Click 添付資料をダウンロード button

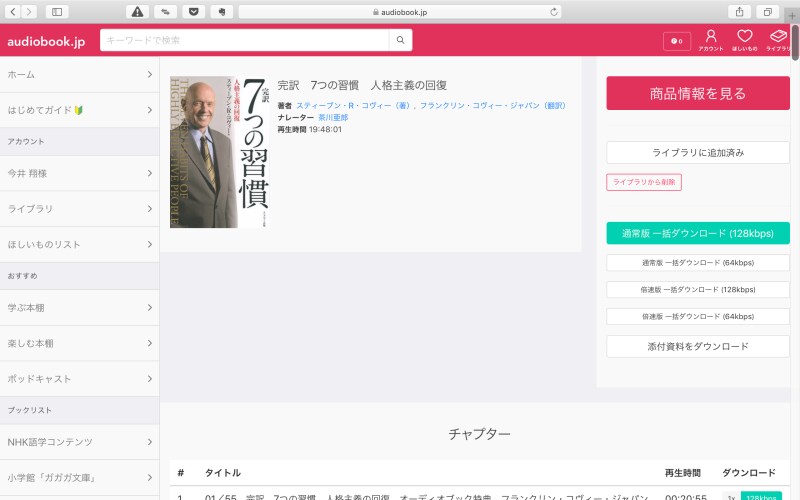(x=698, y=346)
